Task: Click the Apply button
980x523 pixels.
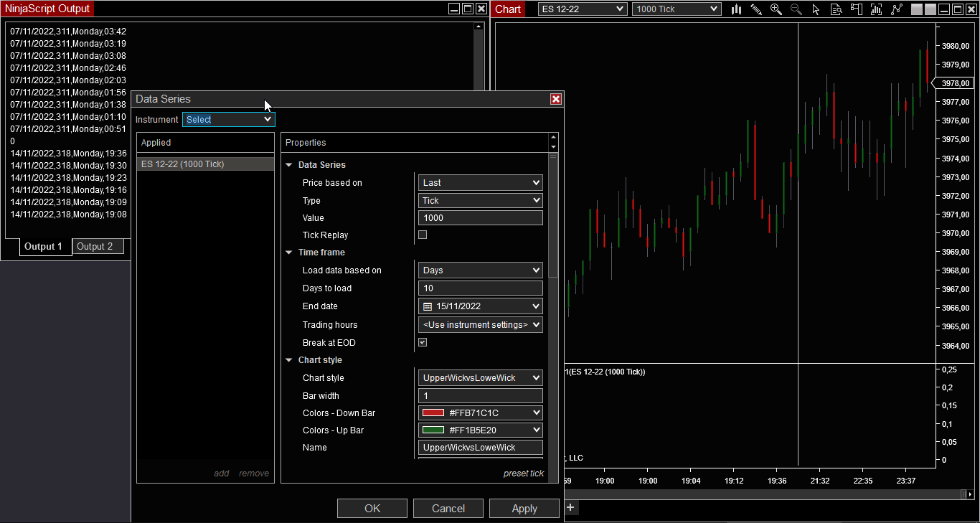Action: (x=524, y=509)
